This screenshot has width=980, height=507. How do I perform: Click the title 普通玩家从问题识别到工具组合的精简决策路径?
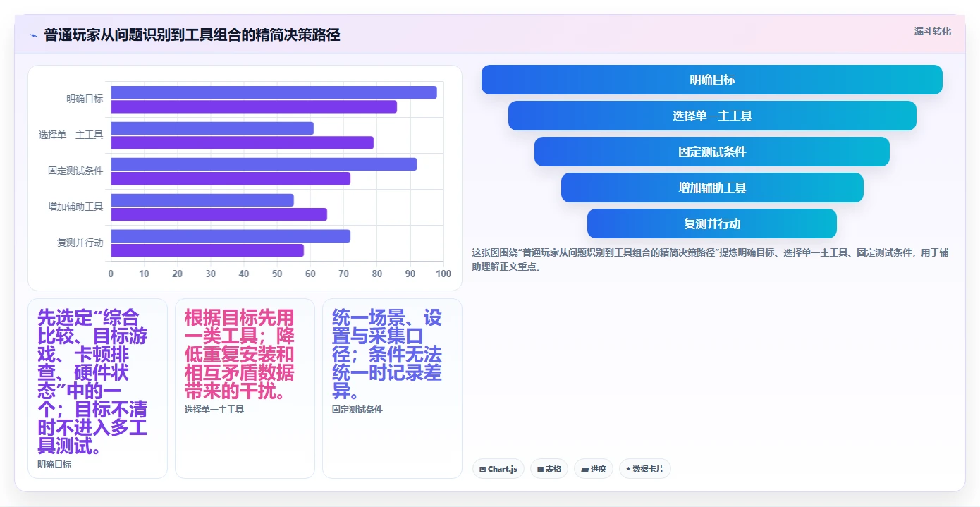point(192,35)
